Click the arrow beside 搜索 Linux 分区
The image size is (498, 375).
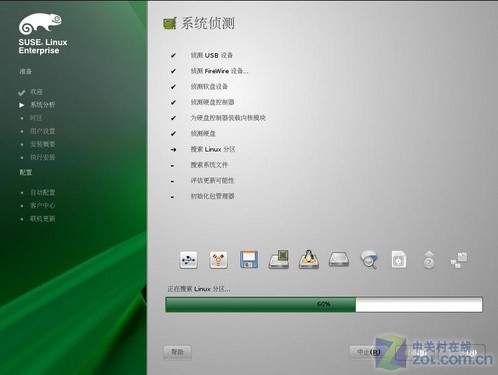pyautogui.click(x=173, y=150)
